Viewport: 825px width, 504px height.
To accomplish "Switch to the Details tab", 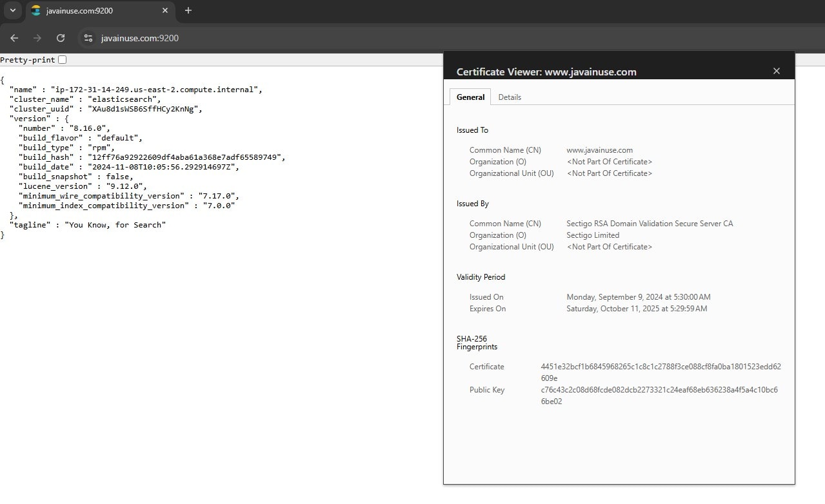I will click(510, 97).
